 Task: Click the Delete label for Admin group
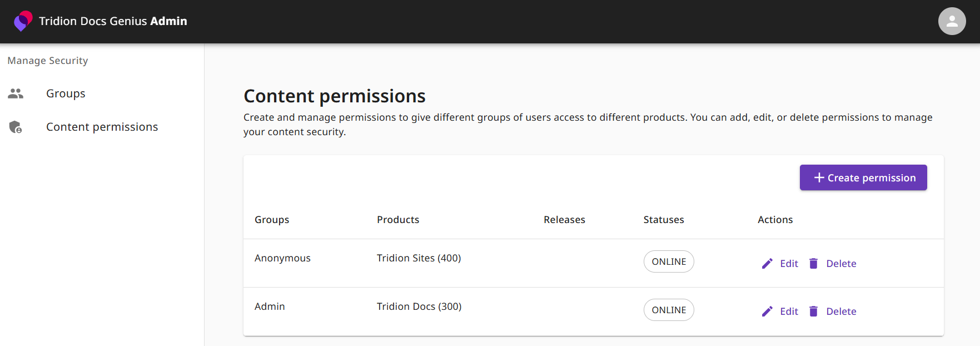841,312
